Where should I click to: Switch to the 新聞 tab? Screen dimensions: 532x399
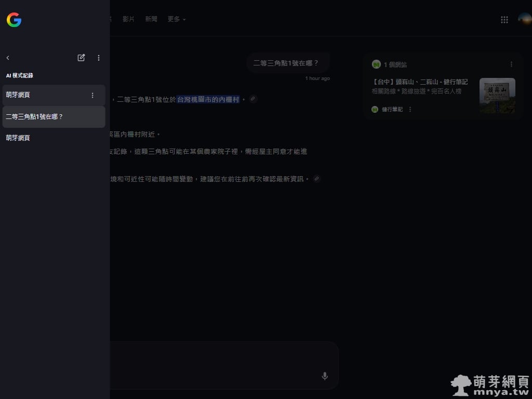151,19
